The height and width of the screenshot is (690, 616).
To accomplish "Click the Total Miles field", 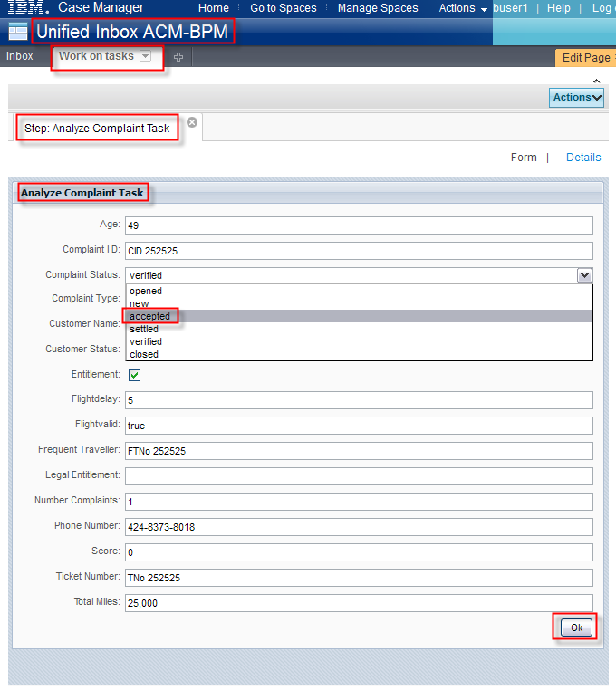I will 359,603.
